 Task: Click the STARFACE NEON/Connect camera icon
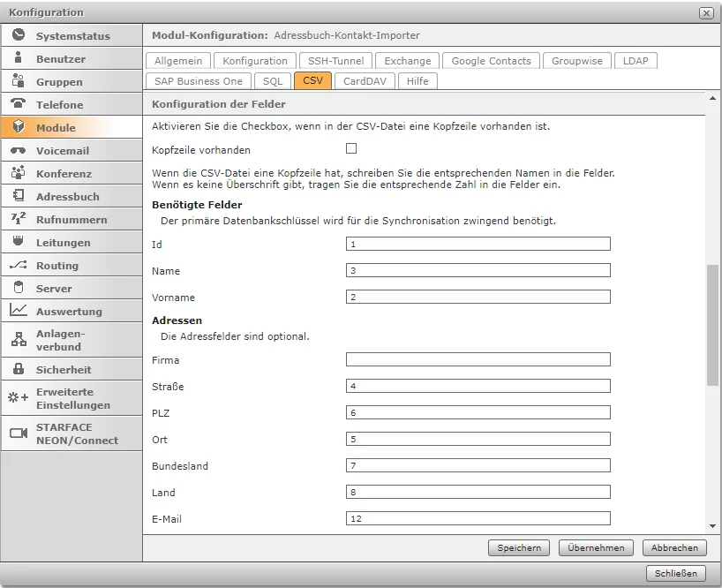pyautogui.click(x=19, y=433)
